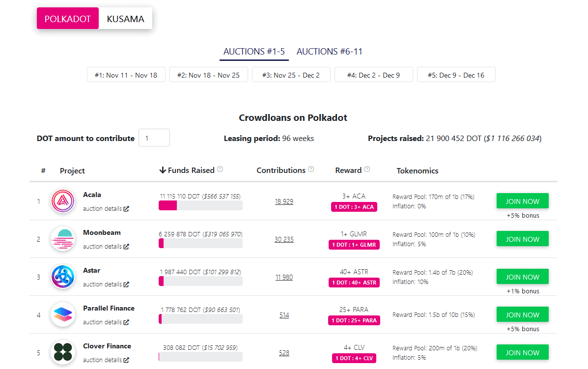Focus the DOT amount to contribute field
Viewport: 588px width, 369px height.
click(x=154, y=138)
